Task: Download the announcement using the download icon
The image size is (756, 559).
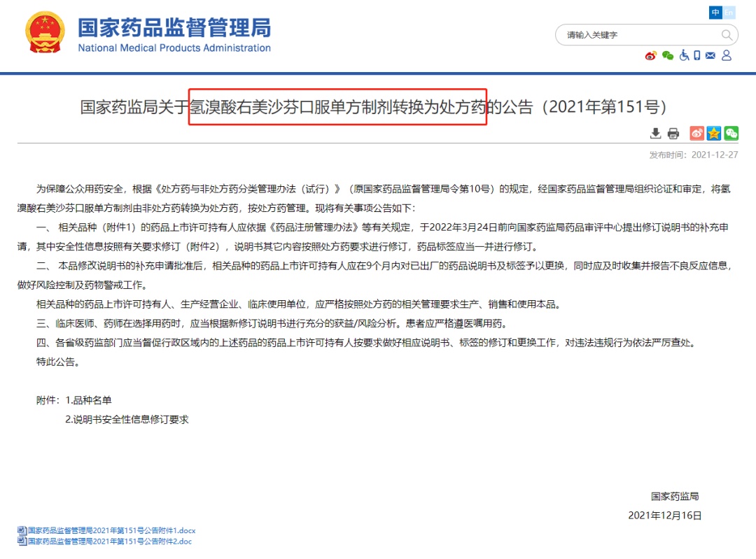Action: tap(655, 133)
